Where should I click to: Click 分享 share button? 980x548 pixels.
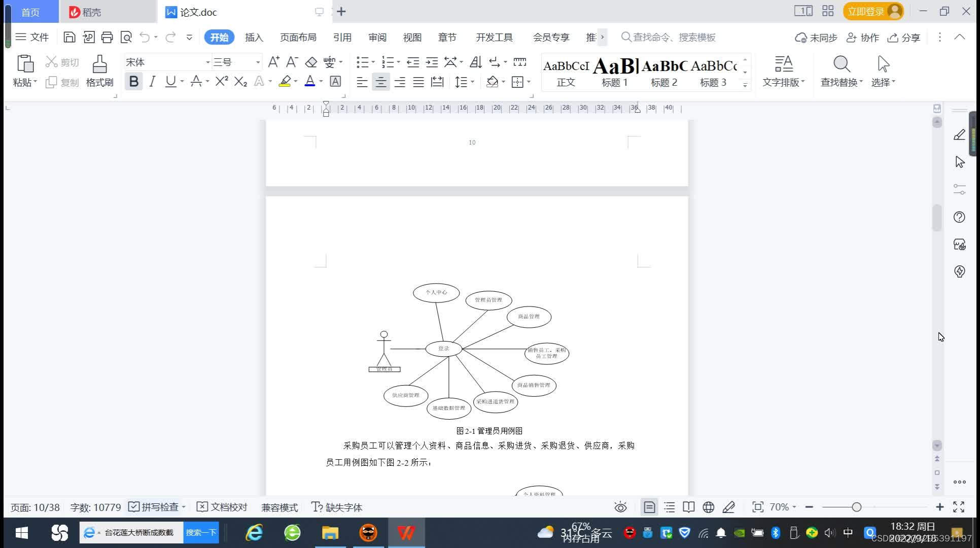[903, 37]
